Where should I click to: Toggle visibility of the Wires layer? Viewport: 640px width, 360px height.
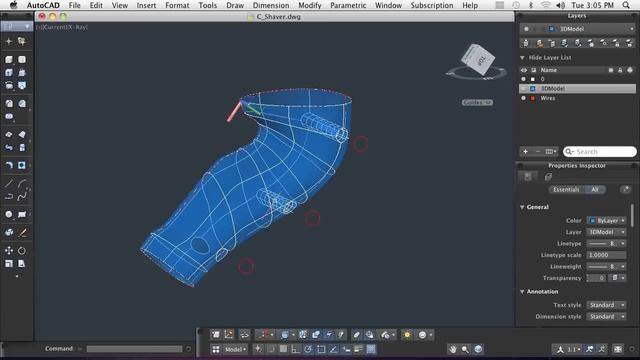coord(524,98)
